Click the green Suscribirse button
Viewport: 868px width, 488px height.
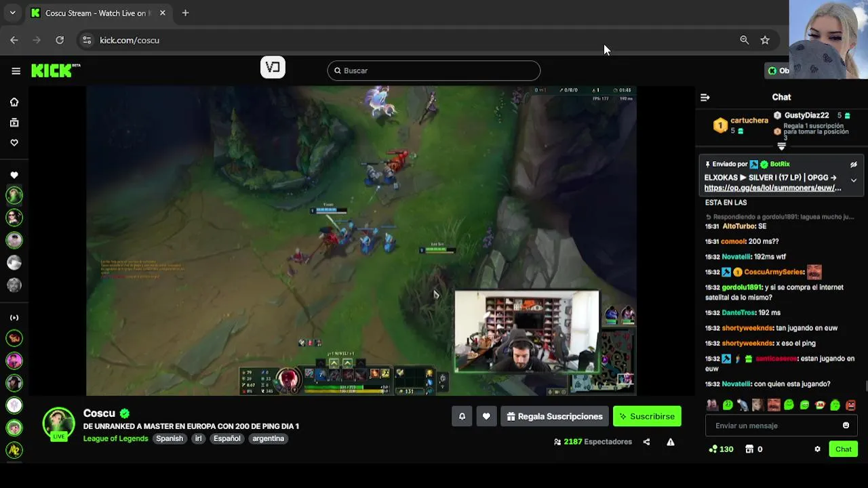pos(647,416)
